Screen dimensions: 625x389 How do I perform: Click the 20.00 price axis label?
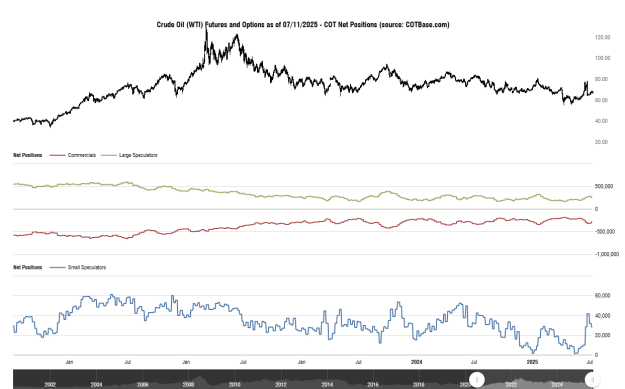coord(601,142)
